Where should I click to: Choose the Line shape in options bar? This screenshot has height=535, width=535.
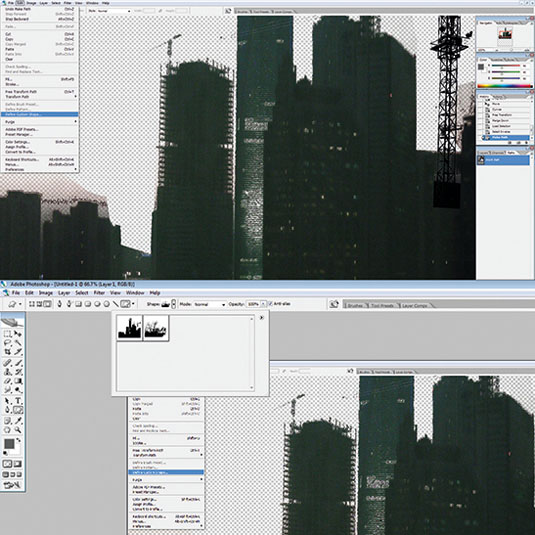click(116, 304)
